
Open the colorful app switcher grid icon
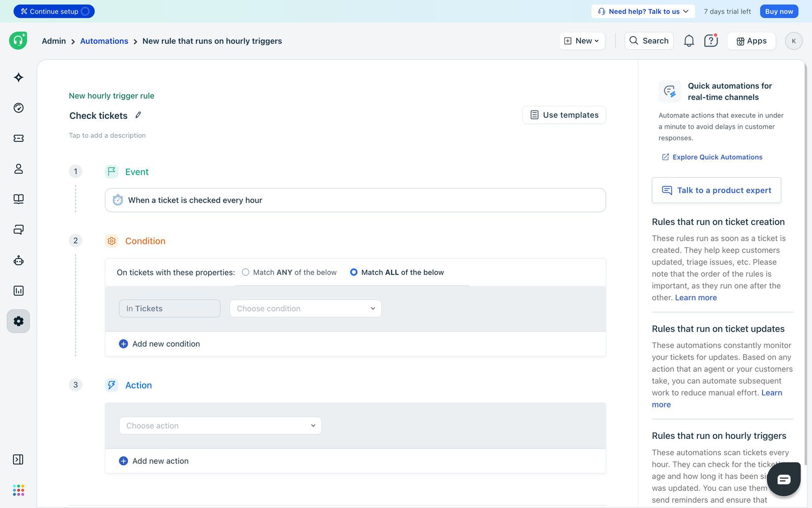tap(18, 490)
